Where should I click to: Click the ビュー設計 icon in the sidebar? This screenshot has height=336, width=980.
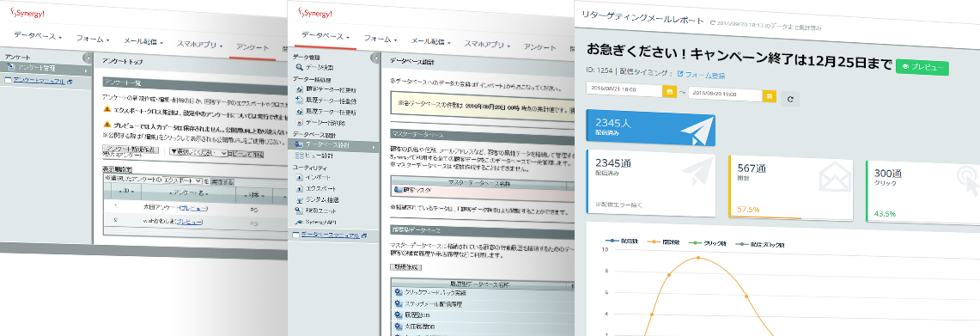click(300, 155)
